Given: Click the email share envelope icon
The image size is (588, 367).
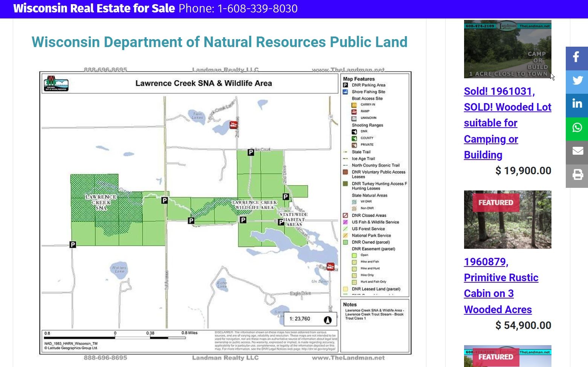Looking at the screenshot, I should tap(577, 152).
